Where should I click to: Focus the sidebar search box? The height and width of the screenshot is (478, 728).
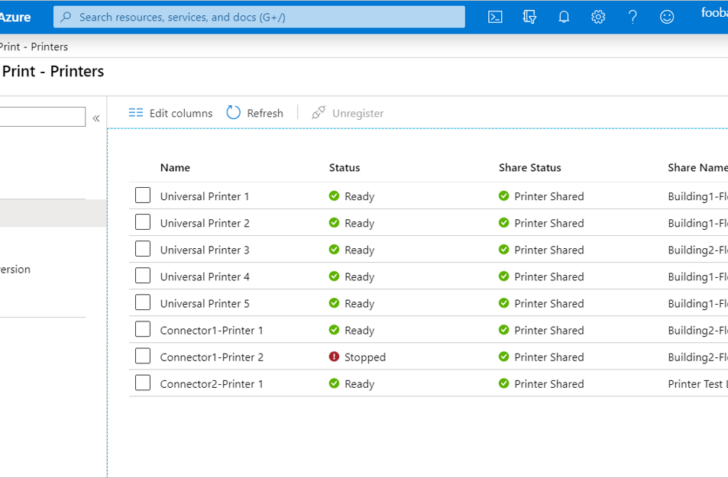coord(42,116)
